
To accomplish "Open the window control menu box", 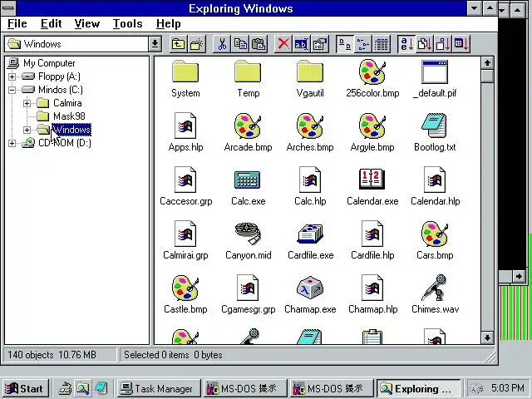I will 7,7.
